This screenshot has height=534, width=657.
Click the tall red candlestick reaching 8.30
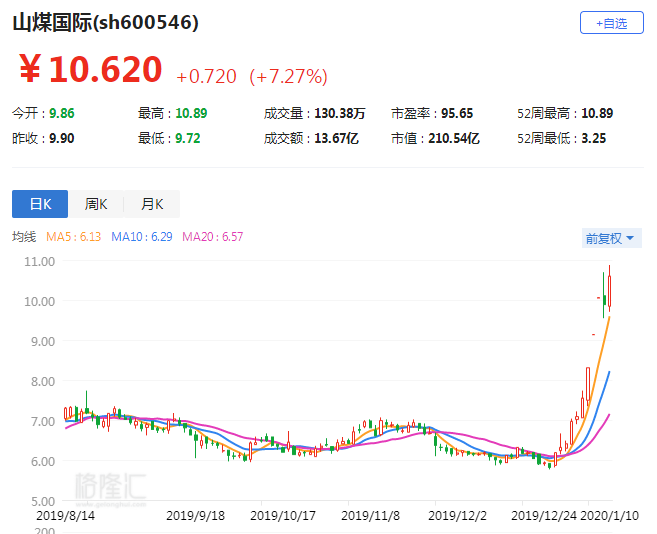click(588, 384)
